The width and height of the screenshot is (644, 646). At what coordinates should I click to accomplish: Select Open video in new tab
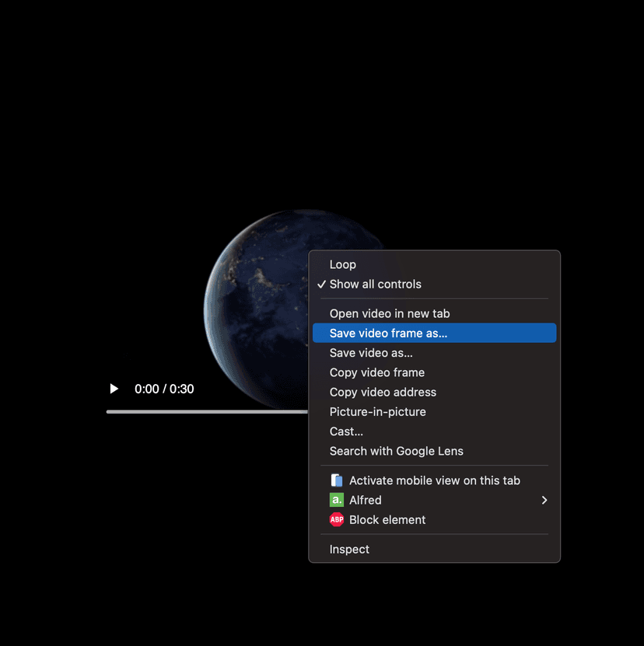[389, 313]
